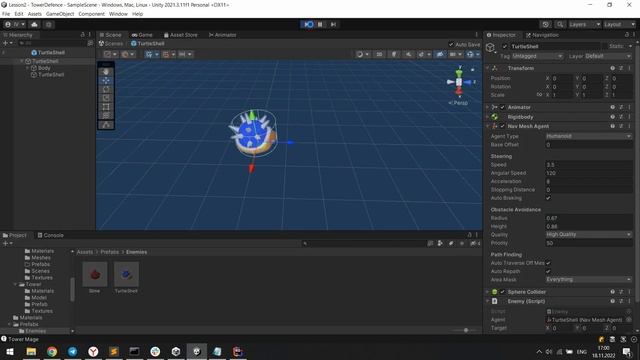Open the cloud services icon

click(x=34, y=24)
